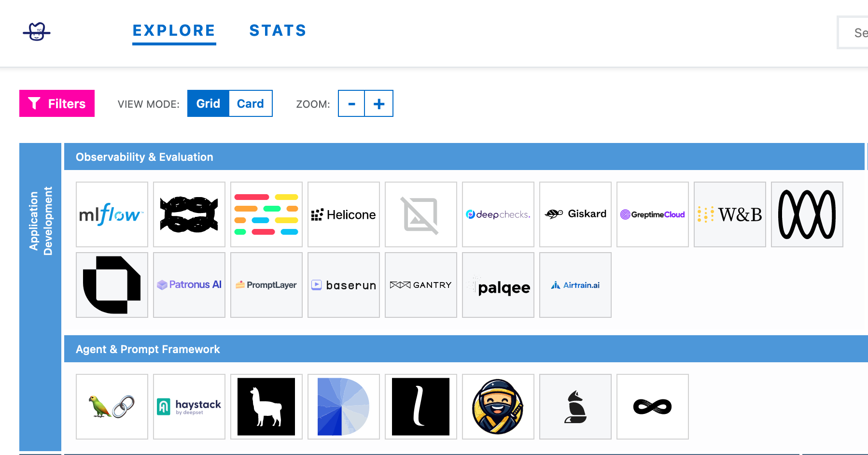
Task: Open the colorful dashes logo tile
Action: (266, 214)
